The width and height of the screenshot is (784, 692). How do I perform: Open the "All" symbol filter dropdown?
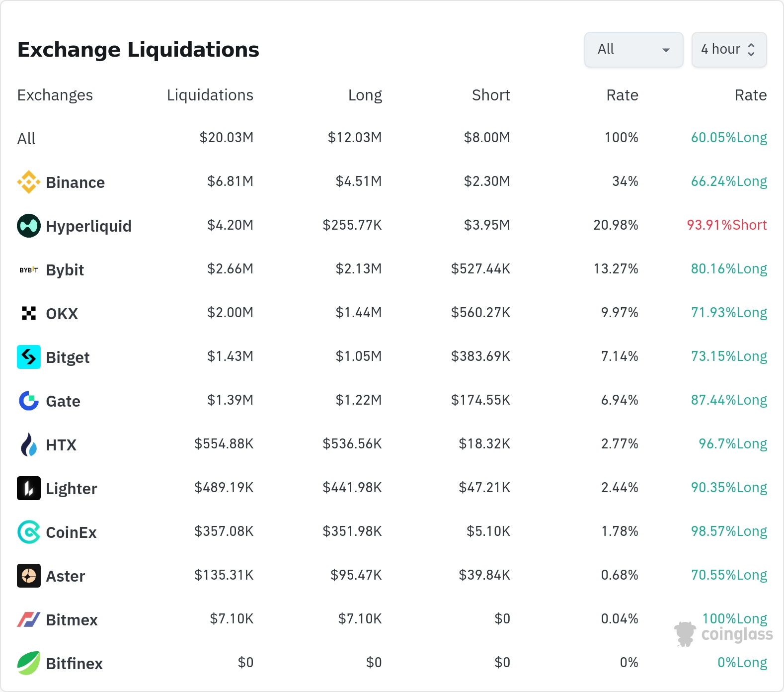tap(633, 50)
